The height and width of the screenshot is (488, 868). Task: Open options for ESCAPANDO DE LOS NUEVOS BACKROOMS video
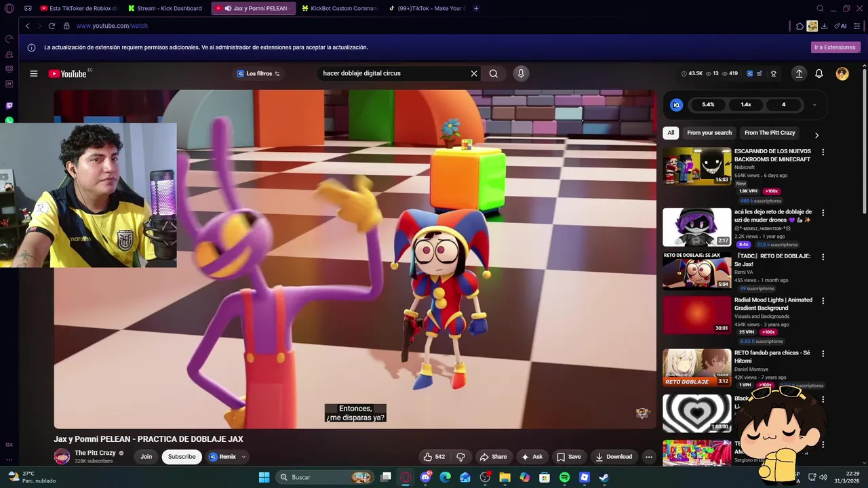823,152
